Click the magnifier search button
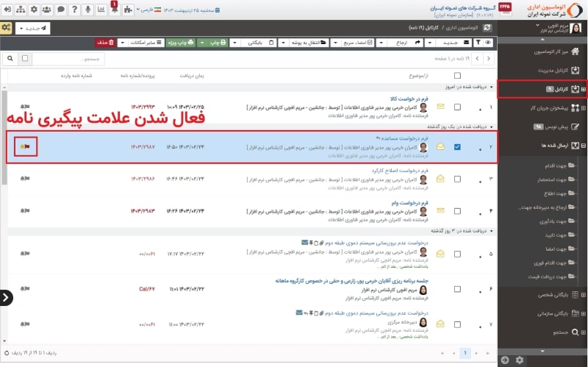The width and height of the screenshot is (588, 367). [x=10, y=58]
